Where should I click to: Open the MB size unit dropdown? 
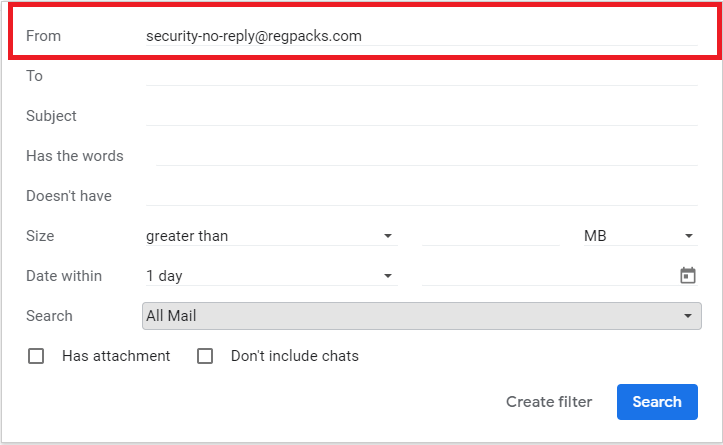click(x=640, y=236)
